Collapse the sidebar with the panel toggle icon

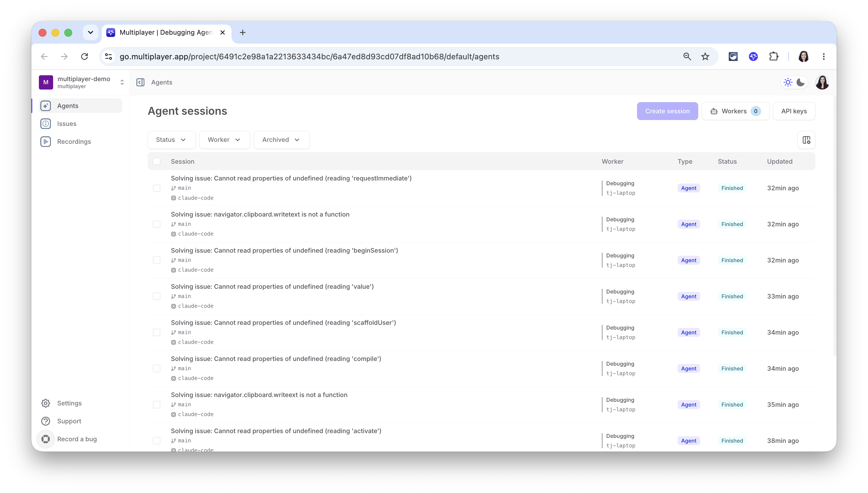pyautogui.click(x=140, y=82)
